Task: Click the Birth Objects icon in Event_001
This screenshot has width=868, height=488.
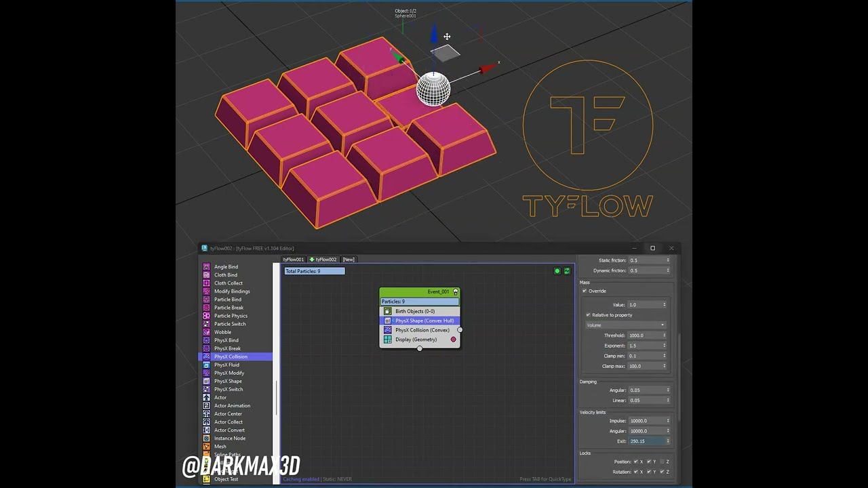Action: (388, 311)
